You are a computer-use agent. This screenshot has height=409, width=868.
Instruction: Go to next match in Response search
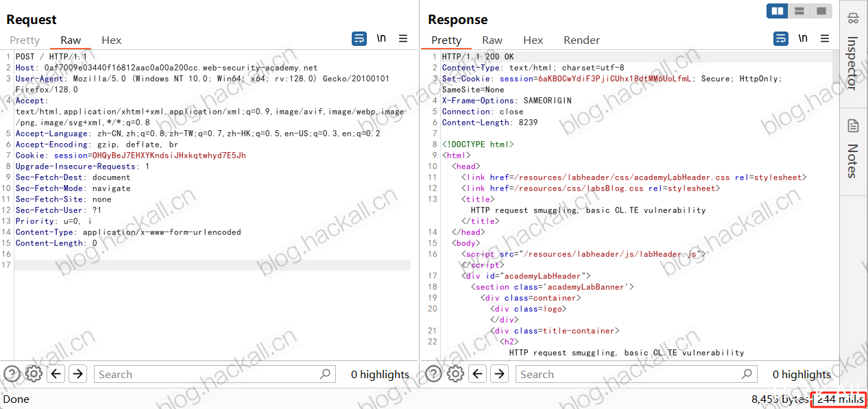pyautogui.click(x=499, y=374)
